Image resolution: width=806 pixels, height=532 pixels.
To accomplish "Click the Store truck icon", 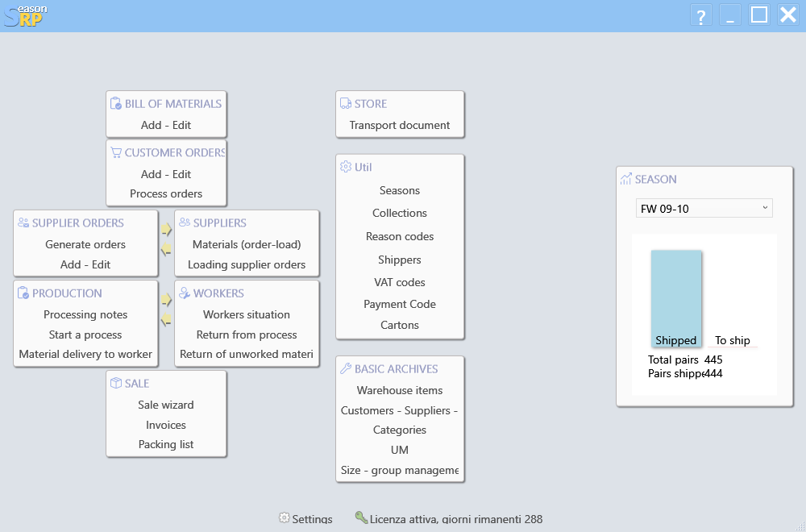I will click(346, 103).
